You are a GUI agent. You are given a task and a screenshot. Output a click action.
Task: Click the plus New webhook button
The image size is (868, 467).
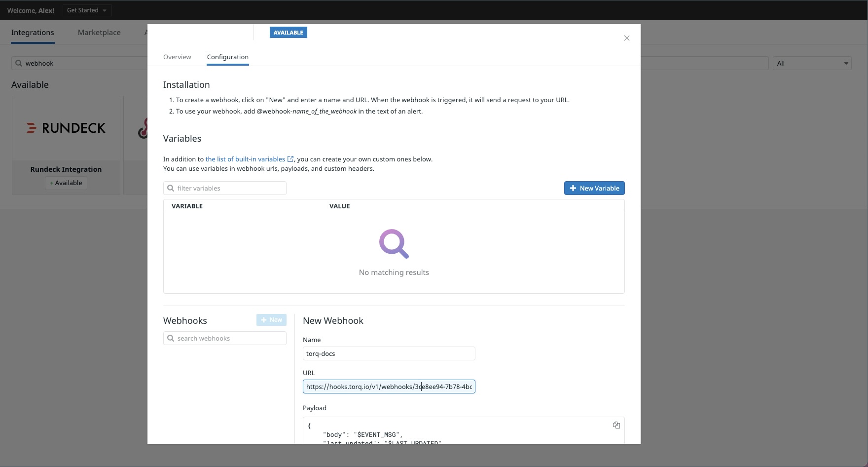tap(271, 320)
